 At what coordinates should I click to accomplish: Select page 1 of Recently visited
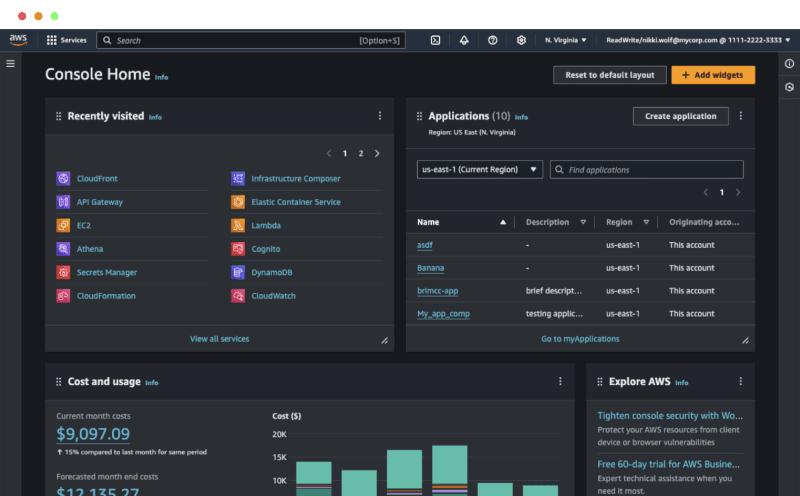(345, 154)
